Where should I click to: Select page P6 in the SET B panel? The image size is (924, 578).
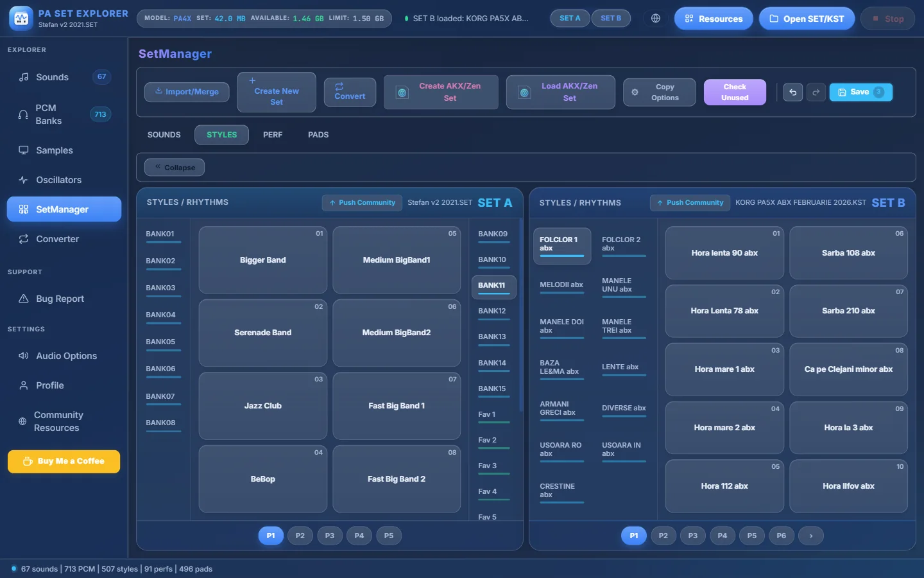pos(782,536)
